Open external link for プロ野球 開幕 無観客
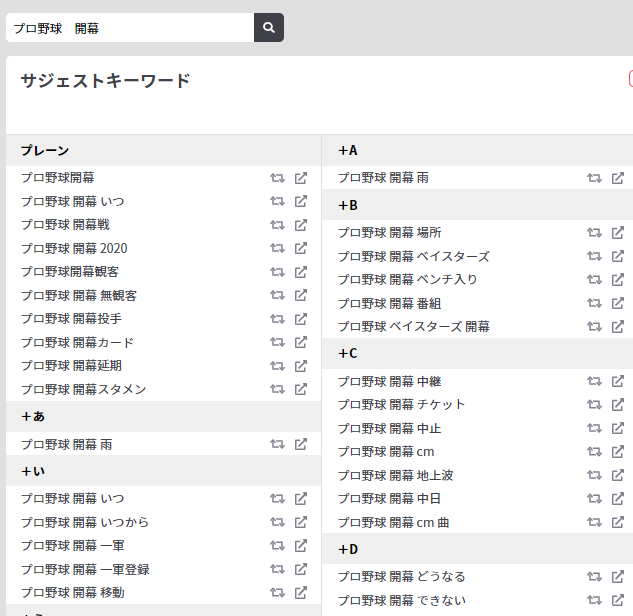This screenshot has width=633, height=616. 301,295
